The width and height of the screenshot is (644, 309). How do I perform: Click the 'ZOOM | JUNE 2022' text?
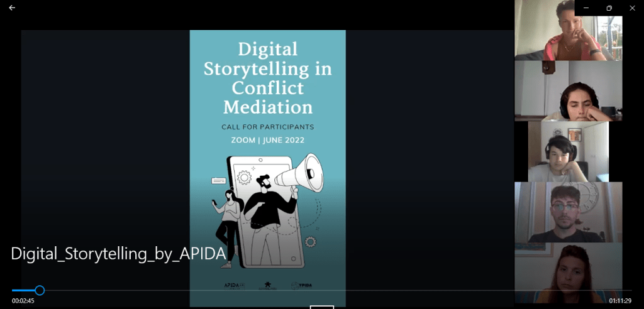[x=267, y=140]
